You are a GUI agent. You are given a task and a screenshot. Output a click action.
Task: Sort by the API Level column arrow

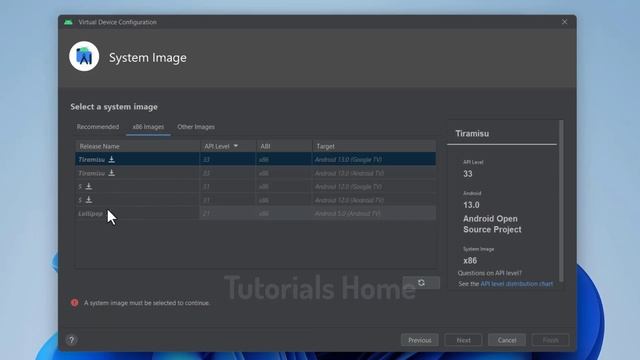coord(236,146)
